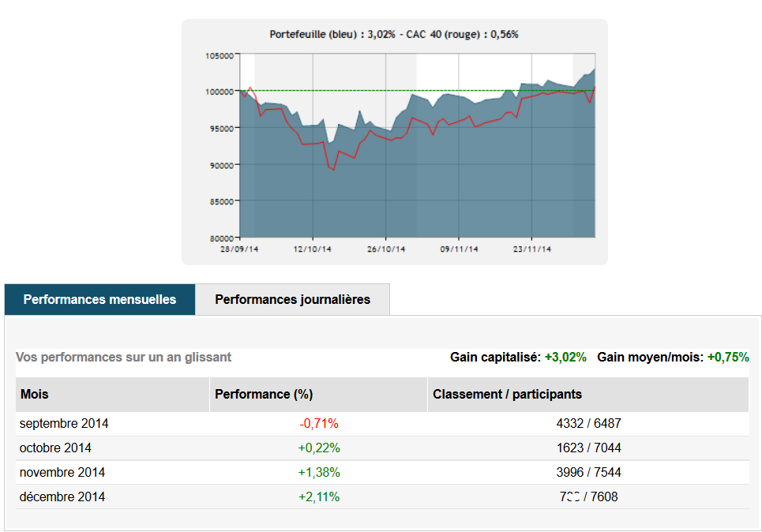The width and height of the screenshot is (762, 532).
Task: Click the Performance (%) column header
Action: tap(264, 395)
